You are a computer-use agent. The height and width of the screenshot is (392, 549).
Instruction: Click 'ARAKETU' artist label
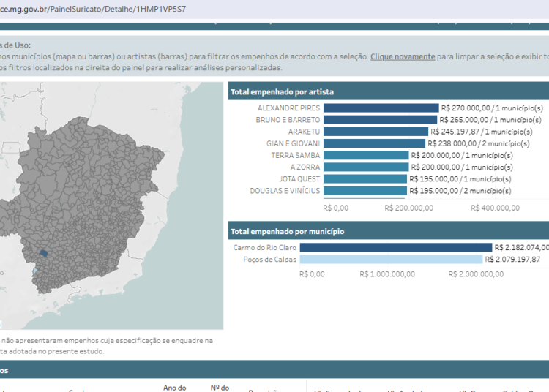coord(304,132)
